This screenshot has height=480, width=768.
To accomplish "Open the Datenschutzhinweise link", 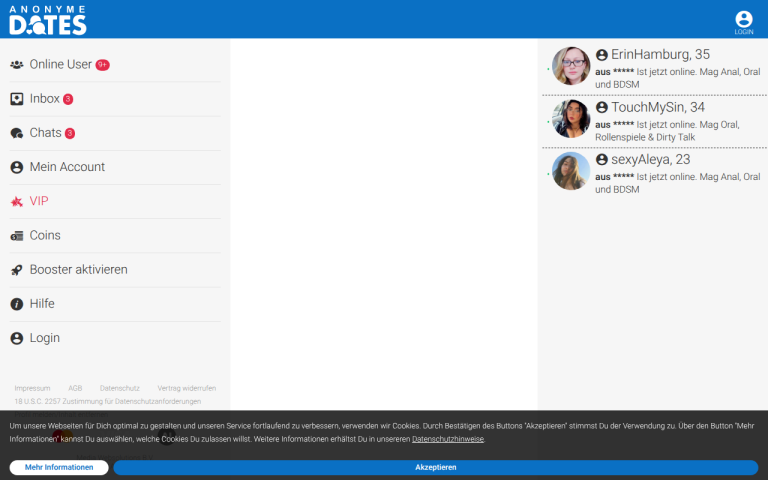I will (x=448, y=439).
